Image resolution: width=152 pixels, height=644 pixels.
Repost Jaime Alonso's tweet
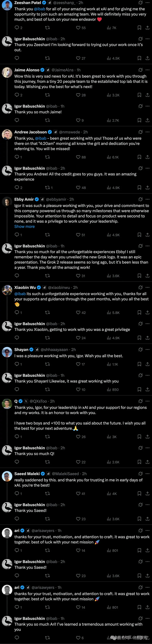[x=47, y=95]
